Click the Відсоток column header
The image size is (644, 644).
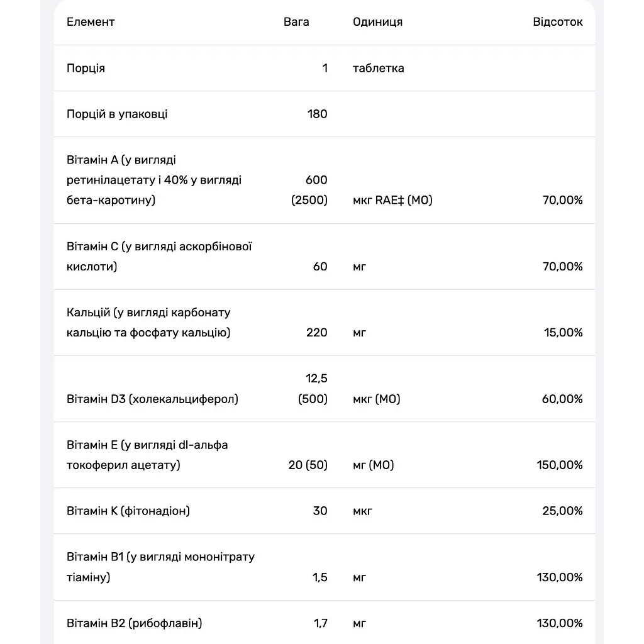pyautogui.click(x=557, y=22)
